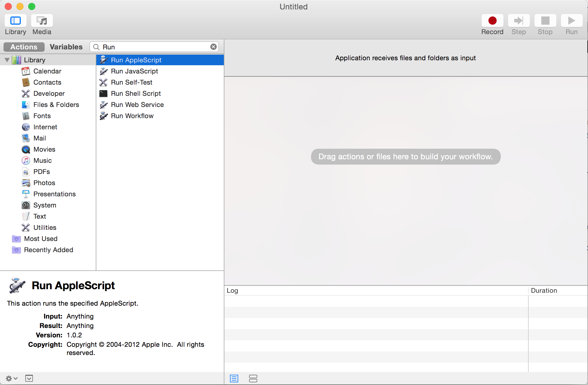Select the Files & Folders category

pyautogui.click(x=56, y=105)
